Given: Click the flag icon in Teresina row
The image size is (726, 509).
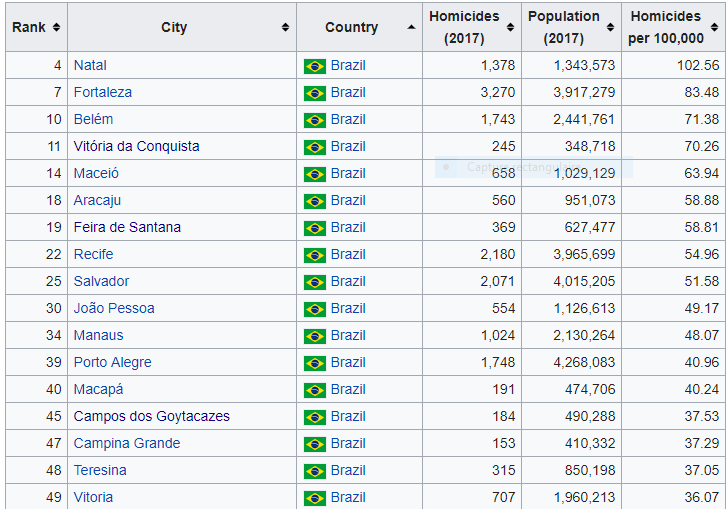Looking at the screenshot, I should (x=315, y=471).
